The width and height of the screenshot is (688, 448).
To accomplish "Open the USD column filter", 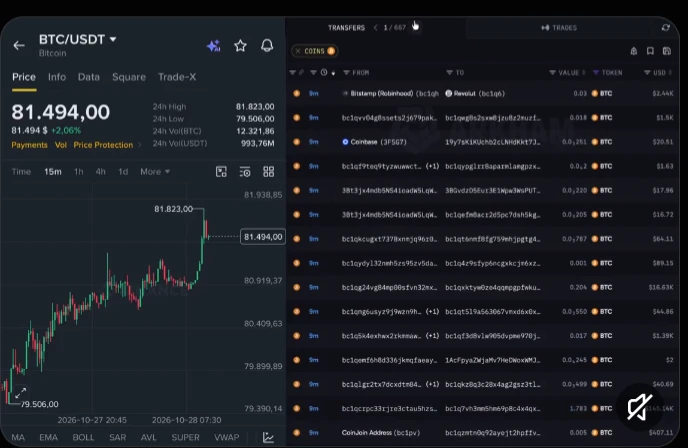I will click(x=647, y=72).
